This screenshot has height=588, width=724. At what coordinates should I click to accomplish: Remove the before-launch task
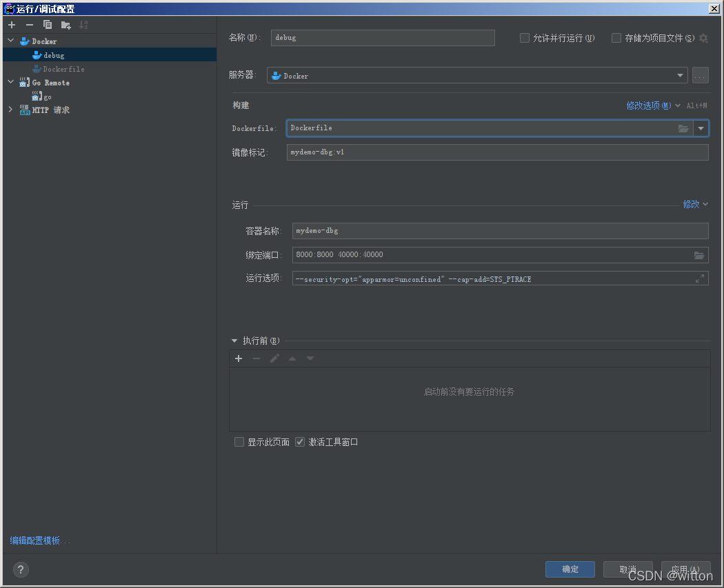point(257,358)
